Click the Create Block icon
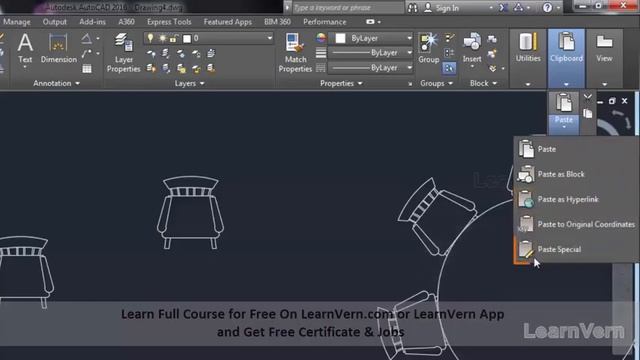Viewport: 640px width, 360px height. [x=492, y=39]
